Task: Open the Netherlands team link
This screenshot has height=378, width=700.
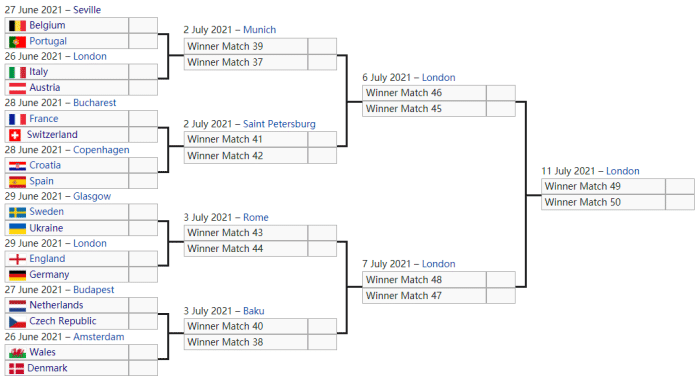Action: (56, 305)
